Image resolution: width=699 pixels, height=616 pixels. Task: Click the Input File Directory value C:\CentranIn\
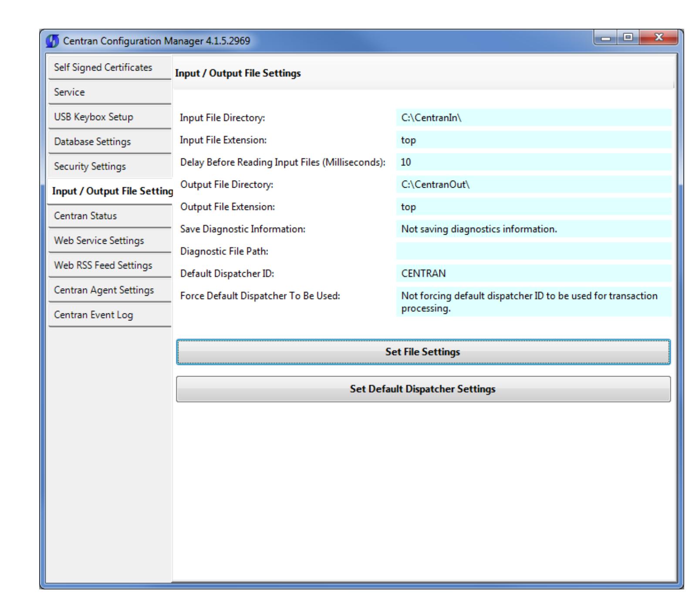pyautogui.click(x=534, y=118)
